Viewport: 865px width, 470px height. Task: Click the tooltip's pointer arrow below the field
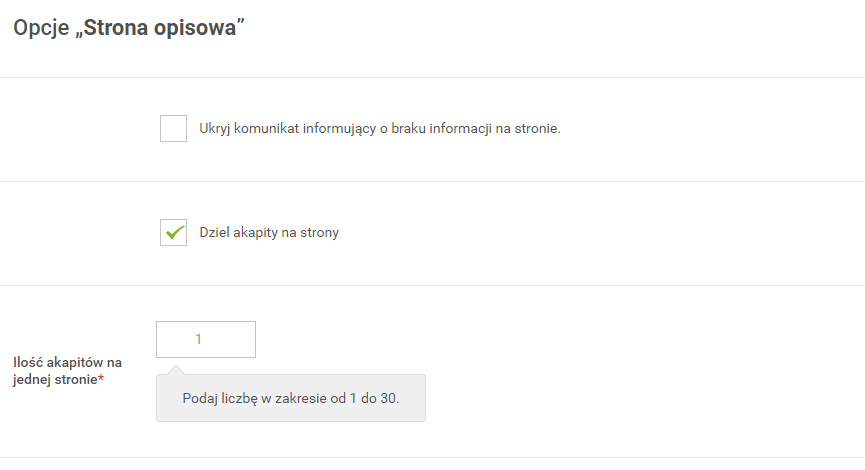175,370
